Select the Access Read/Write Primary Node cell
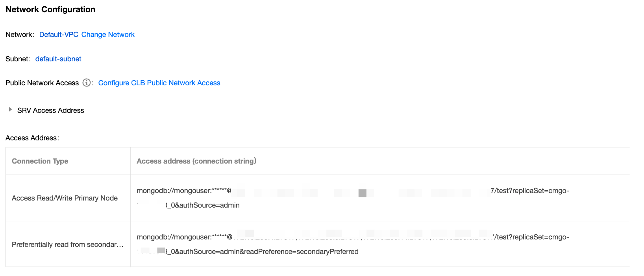The width and height of the screenshot is (644, 276). pyautogui.click(x=65, y=198)
